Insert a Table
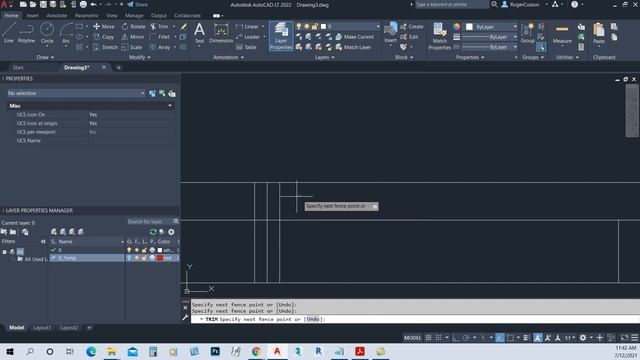Viewport: 640px width, 360px height. pos(246,47)
